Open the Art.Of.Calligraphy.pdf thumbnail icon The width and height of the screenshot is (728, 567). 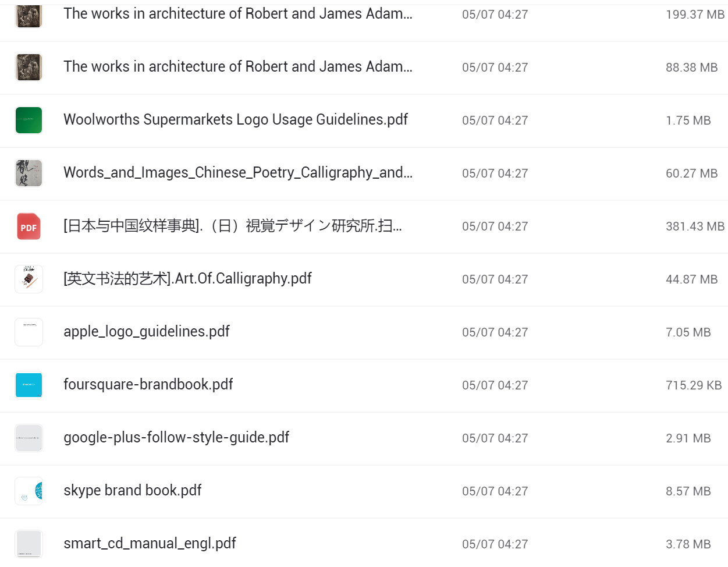[29, 279]
